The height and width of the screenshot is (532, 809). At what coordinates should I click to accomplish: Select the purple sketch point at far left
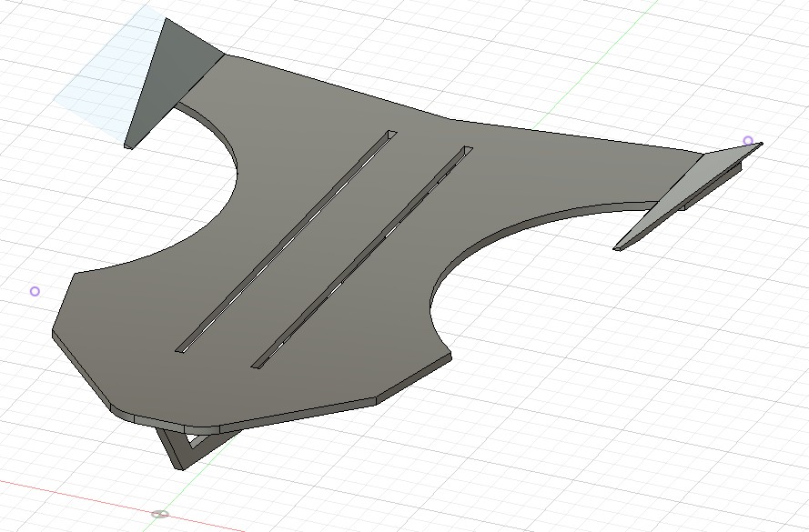point(35,291)
